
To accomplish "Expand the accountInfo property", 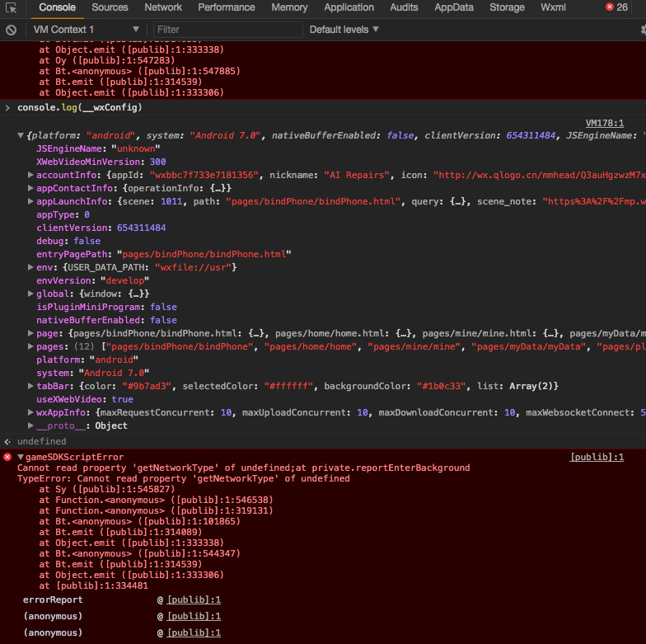I will click(30, 175).
